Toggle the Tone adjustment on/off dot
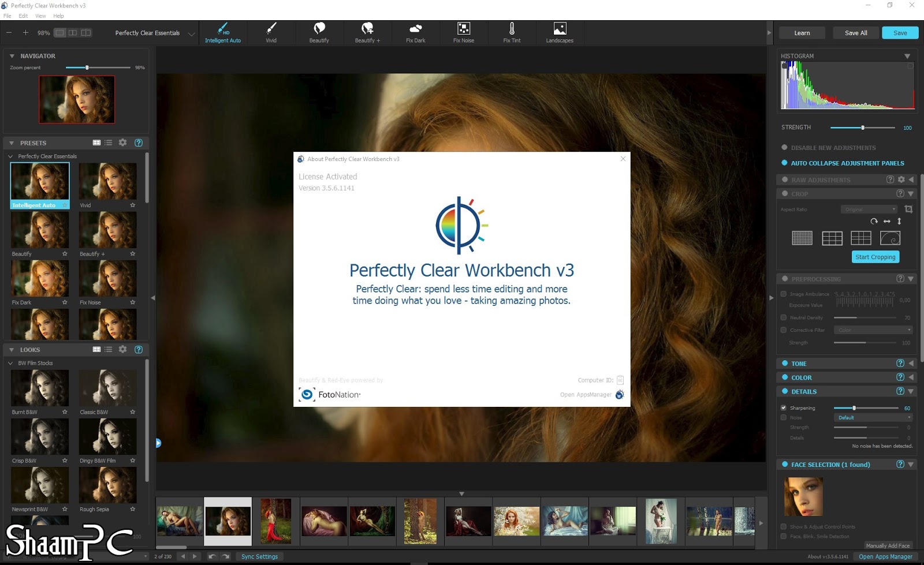Image resolution: width=924 pixels, height=565 pixels. (x=784, y=363)
